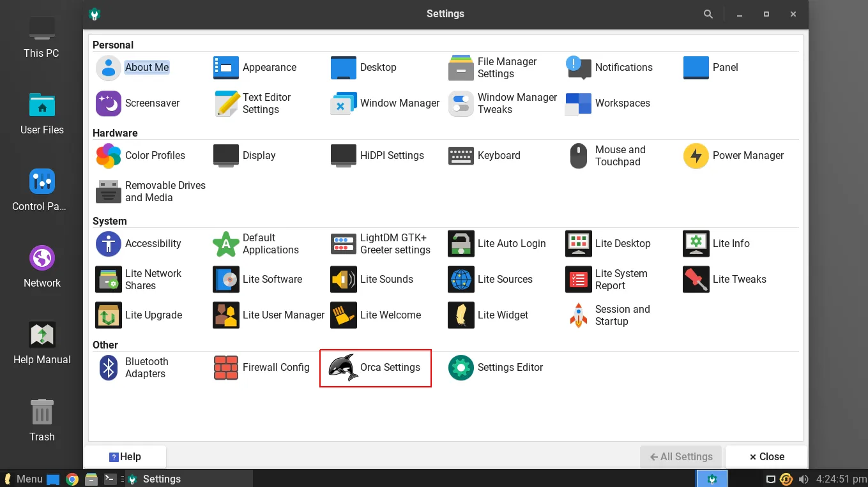Close the Settings window via Close button

(x=765, y=456)
